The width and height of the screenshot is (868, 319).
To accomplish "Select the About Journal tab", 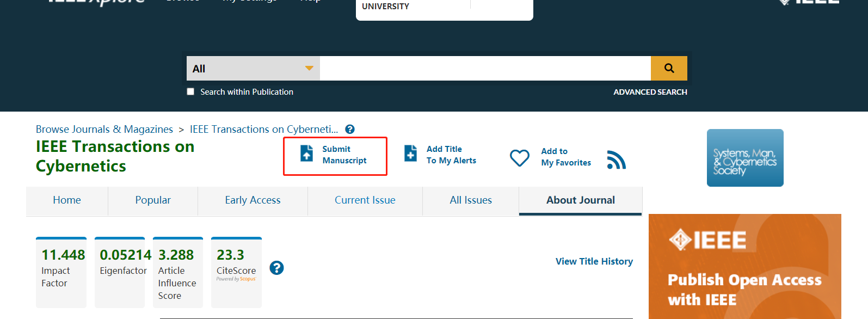I will click(581, 200).
